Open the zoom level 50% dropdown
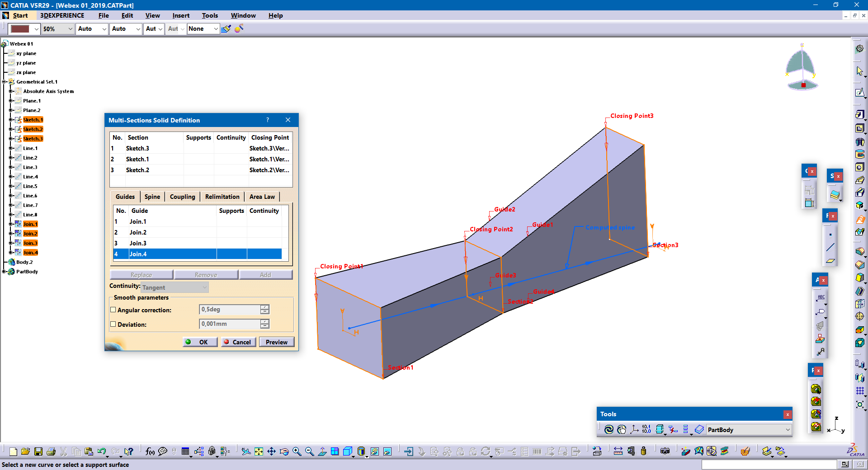Screen dimensions: 868x470 71,28
